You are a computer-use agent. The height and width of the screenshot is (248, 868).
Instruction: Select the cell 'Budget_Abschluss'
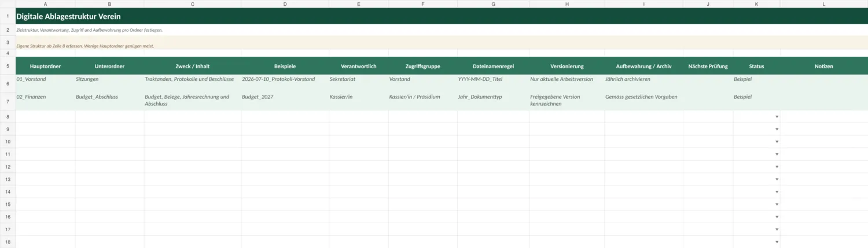[109, 101]
